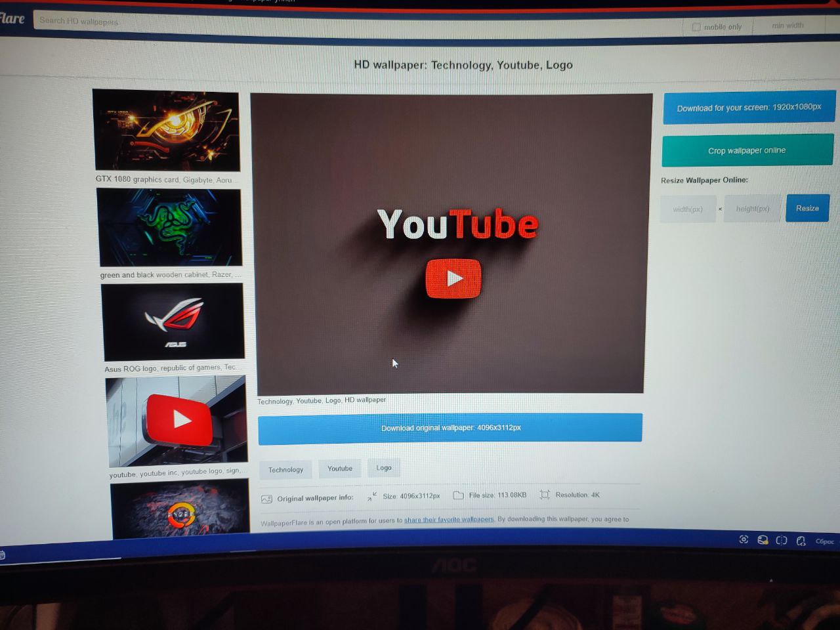The width and height of the screenshot is (840, 630).
Task: Toggle the mobile only checkbox
Action: coord(696,27)
